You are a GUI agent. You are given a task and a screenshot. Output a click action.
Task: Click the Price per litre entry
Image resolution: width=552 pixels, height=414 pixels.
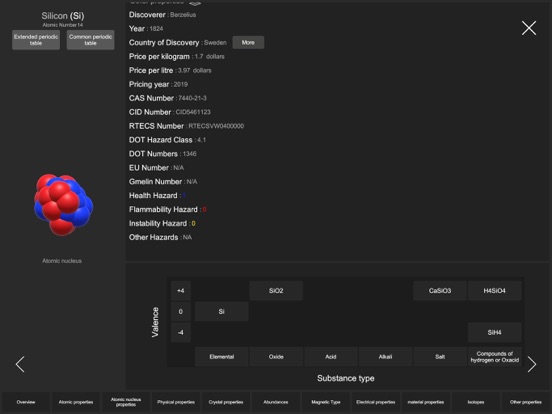(170, 70)
